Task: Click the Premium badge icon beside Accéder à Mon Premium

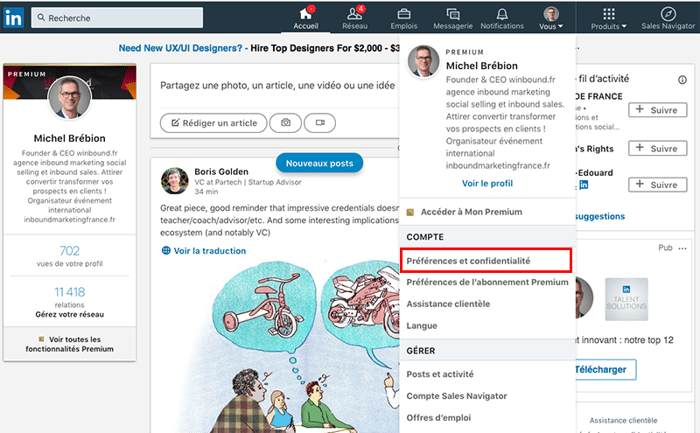Action: pyautogui.click(x=410, y=212)
